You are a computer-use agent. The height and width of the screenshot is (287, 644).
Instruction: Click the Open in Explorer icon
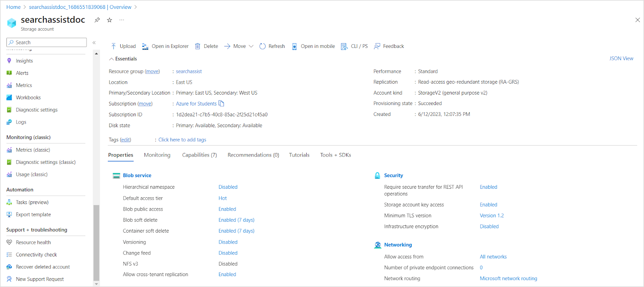coord(145,46)
